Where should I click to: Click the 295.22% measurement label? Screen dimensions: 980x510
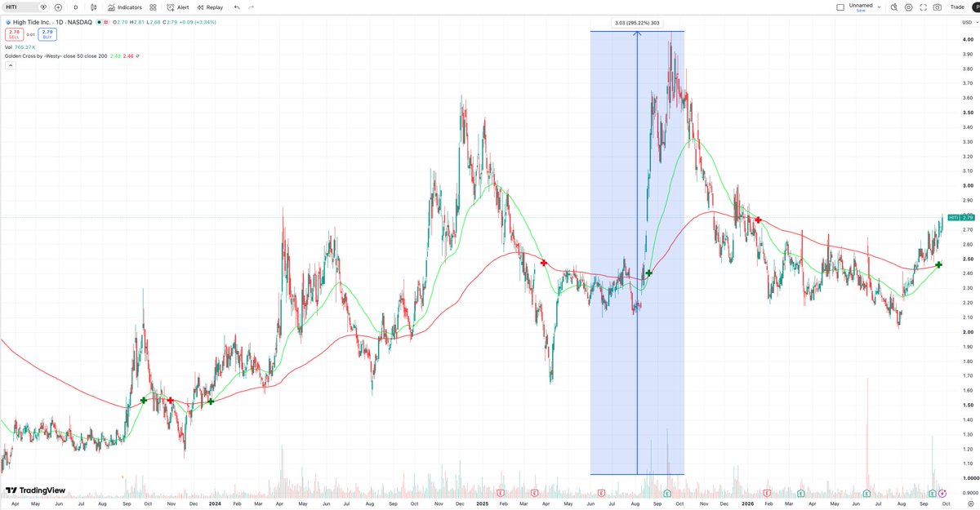[637, 24]
